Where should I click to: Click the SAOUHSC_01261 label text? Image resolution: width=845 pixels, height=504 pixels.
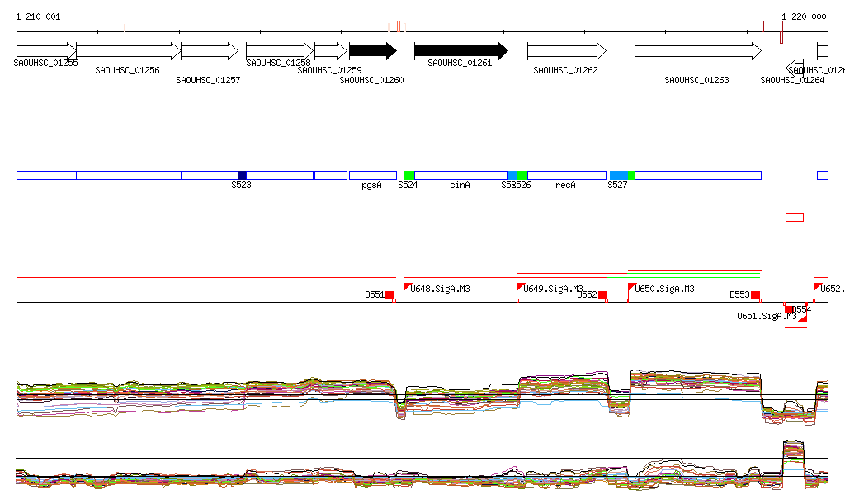460,63
